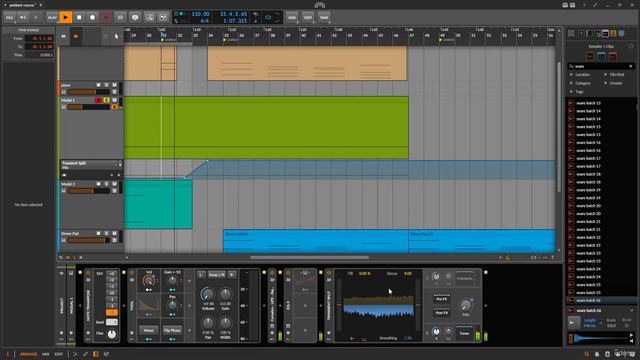Click the Modal 1 track volume fader
Viewport: 640px width, 360px height.
[89, 107]
